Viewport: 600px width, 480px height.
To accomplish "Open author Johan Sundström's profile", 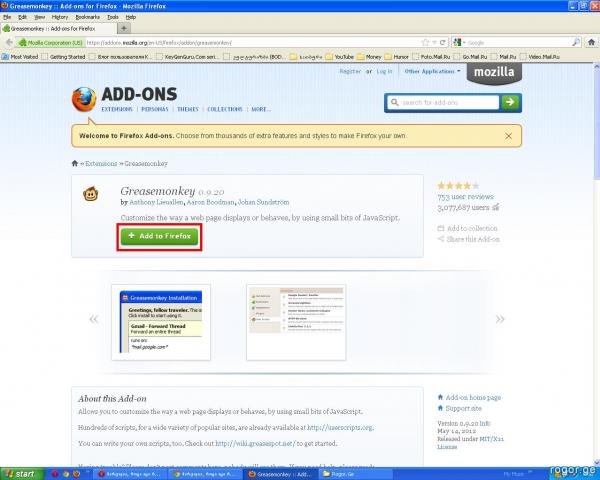I will [264, 202].
